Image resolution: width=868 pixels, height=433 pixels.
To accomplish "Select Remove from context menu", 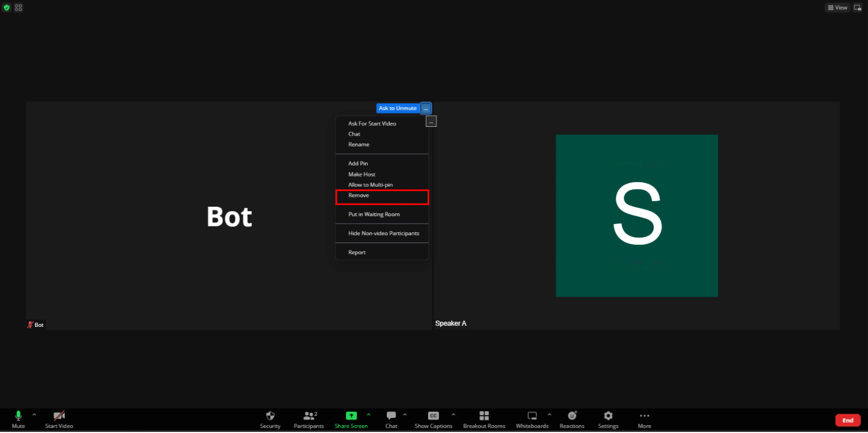I will tap(359, 196).
